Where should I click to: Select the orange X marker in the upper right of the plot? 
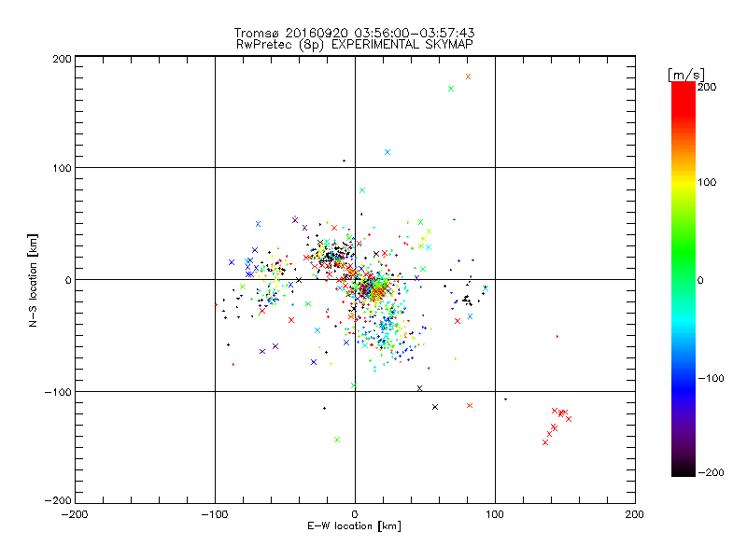point(469,77)
